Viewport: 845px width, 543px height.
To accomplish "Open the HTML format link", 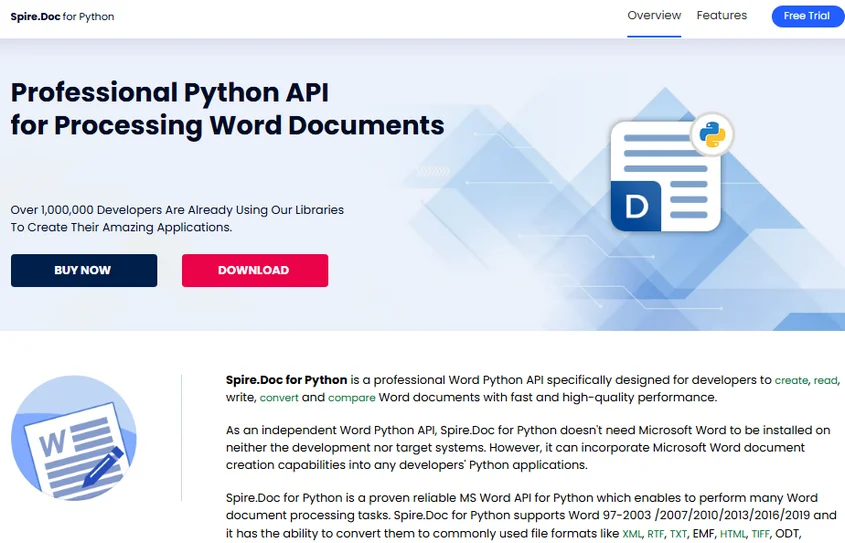I will tap(733, 534).
